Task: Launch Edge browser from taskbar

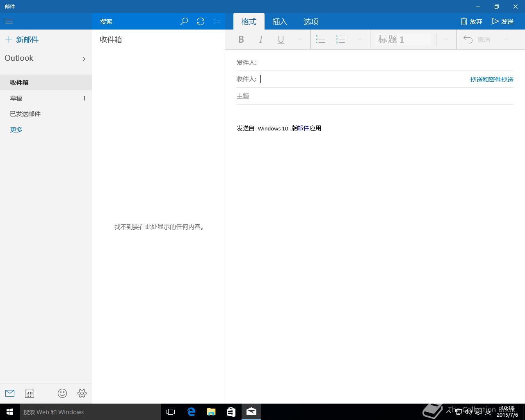Action: pyautogui.click(x=191, y=412)
